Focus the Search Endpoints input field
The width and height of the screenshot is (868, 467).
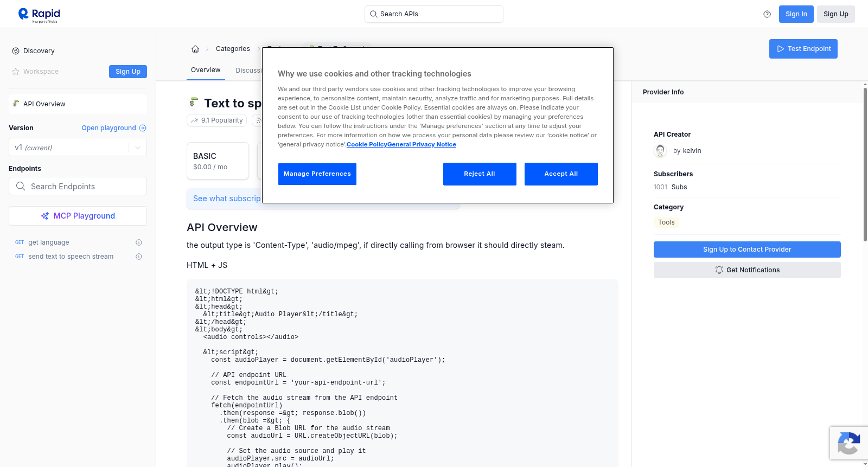(78, 186)
